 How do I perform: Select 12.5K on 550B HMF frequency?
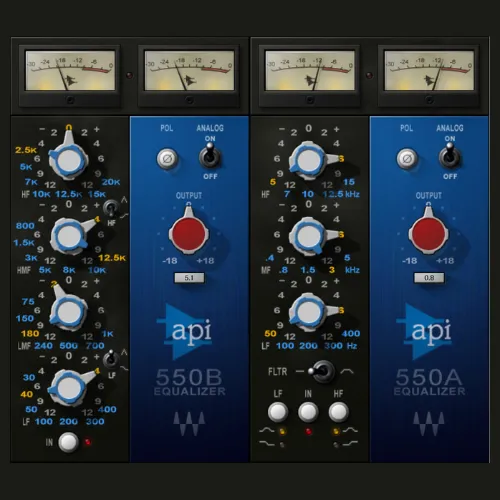coord(112,258)
